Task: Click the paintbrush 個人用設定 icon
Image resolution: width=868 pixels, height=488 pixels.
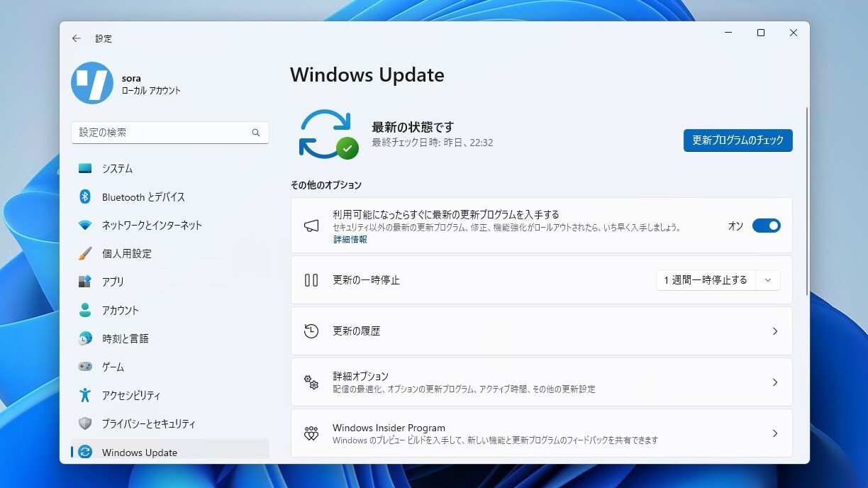Action: [85, 254]
